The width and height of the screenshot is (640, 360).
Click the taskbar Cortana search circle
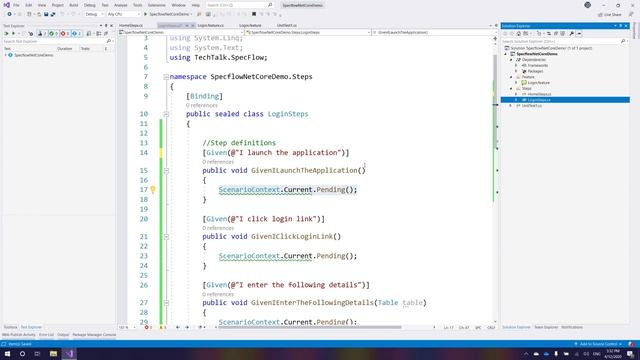22,354
